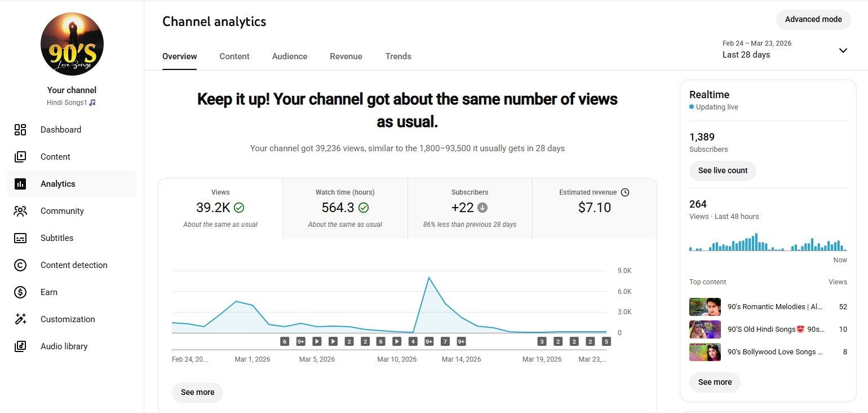
Task: Open Subtitles via its sidebar icon
Action: (x=20, y=238)
